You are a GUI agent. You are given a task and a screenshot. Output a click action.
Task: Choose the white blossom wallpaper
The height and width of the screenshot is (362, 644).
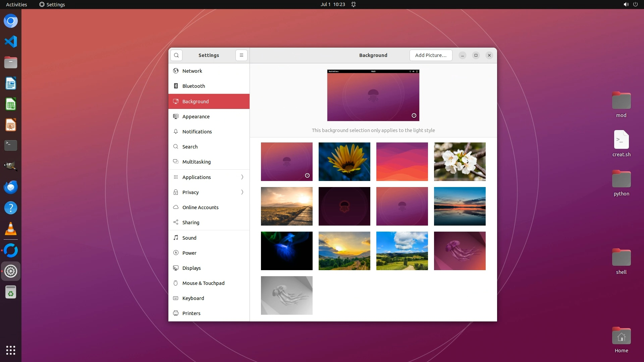tap(460, 162)
